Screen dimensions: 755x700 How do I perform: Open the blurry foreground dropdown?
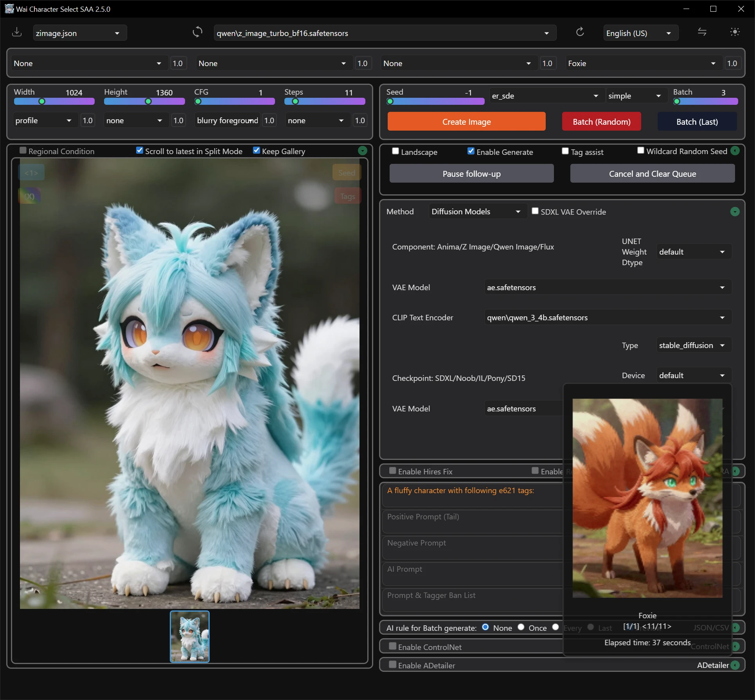227,120
